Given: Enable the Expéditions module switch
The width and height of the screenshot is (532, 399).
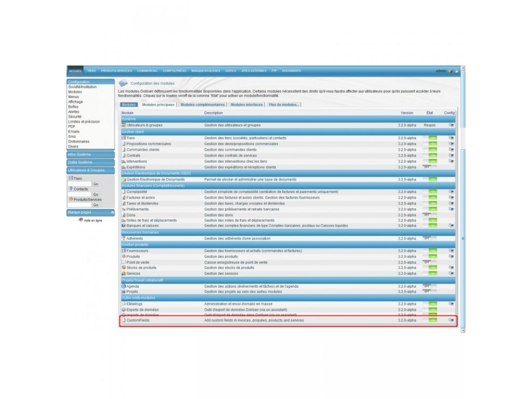Looking at the screenshot, I should [430, 167].
